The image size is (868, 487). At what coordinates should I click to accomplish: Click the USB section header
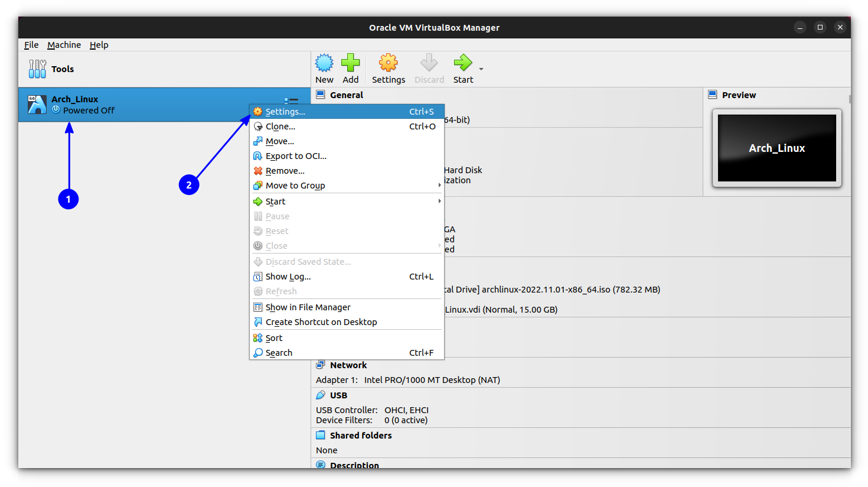pyautogui.click(x=338, y=395)
